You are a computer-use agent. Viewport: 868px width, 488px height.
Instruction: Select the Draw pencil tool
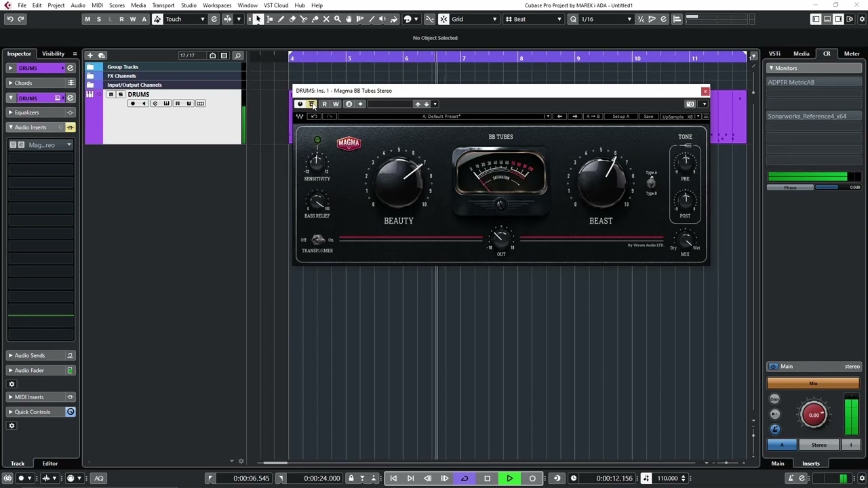click(281, 19)
